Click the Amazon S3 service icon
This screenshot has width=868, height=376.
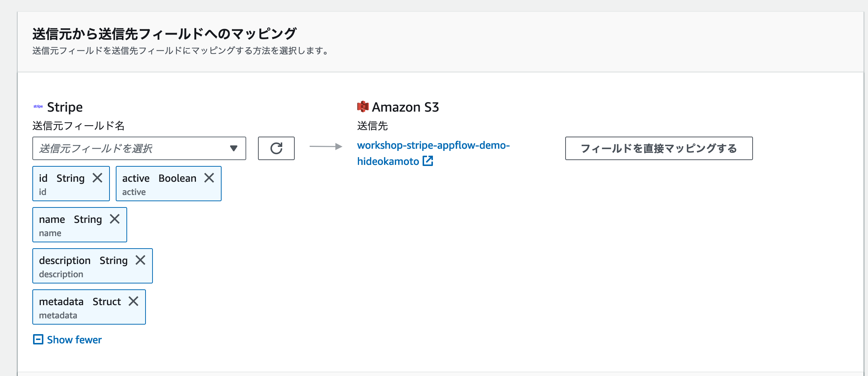pyautogui.click(x=362, y=107)
